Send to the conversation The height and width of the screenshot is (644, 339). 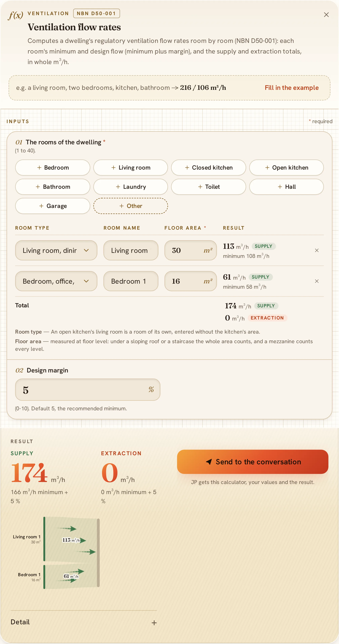coord(253,462)
